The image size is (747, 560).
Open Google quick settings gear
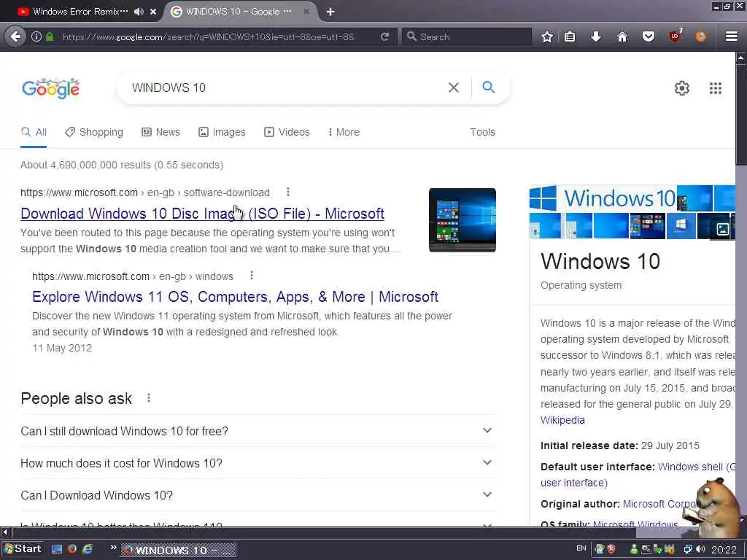682,88
